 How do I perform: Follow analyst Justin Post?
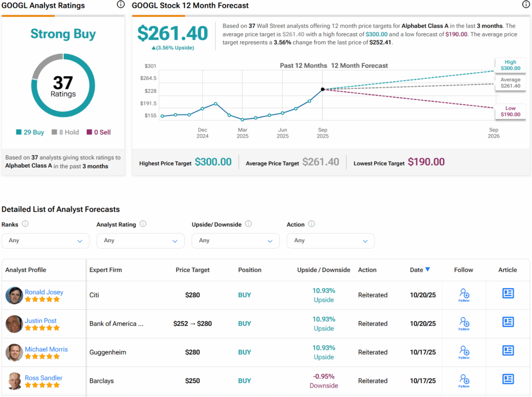click(464, 323)
